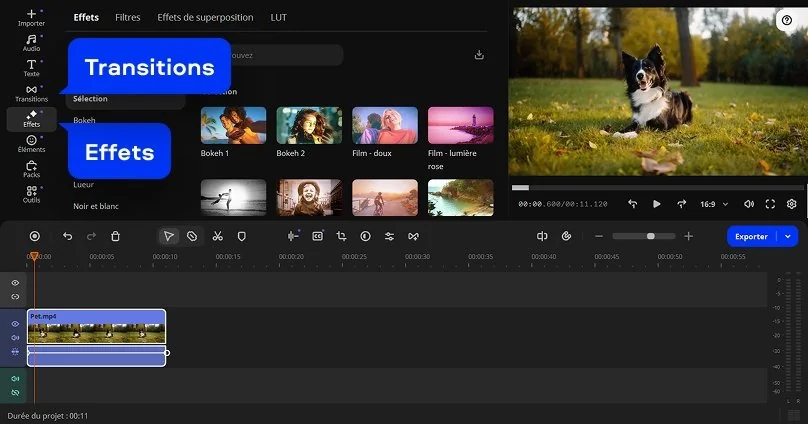Viewport: 808px width, 424px height.
Task: Click the Exporter button
Action: pyautogui.click(x=751, y=236)
